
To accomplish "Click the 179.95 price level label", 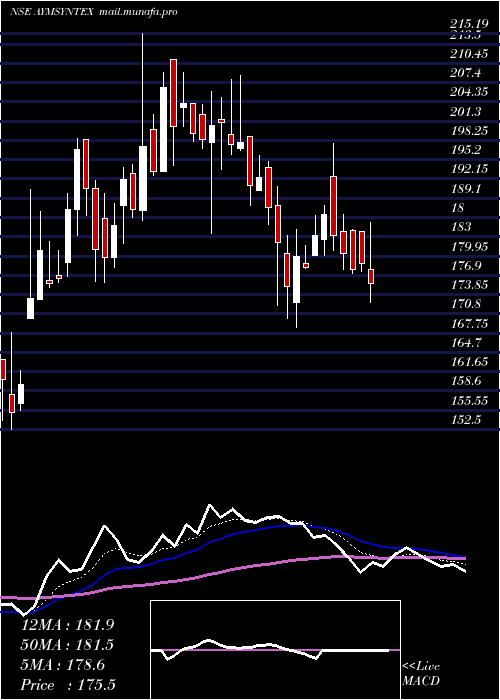I will [x=469, y=246].
